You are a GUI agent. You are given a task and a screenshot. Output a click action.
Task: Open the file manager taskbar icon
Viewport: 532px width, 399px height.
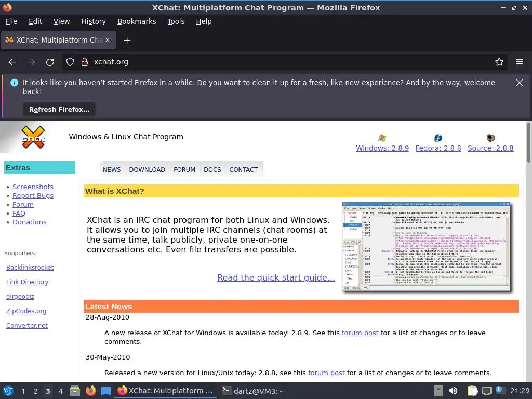point(75,391)
